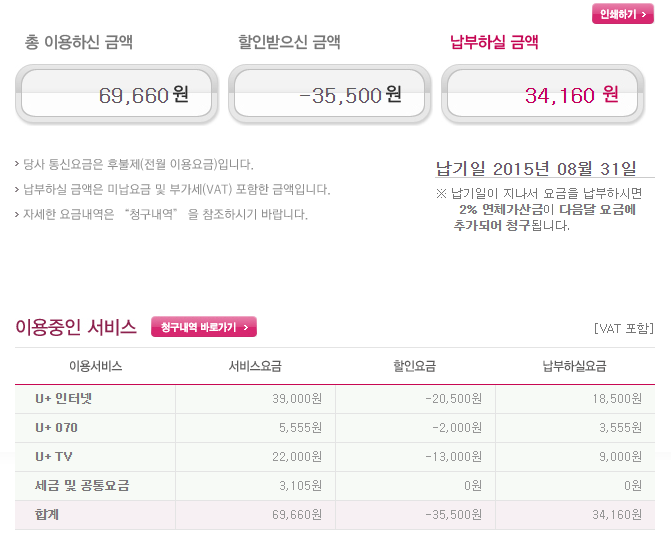Image resolution: width=671 pixels, height=551 pixels.
Task: Click the U+ 인터넷 service row label
Action: tap(63, 399)
